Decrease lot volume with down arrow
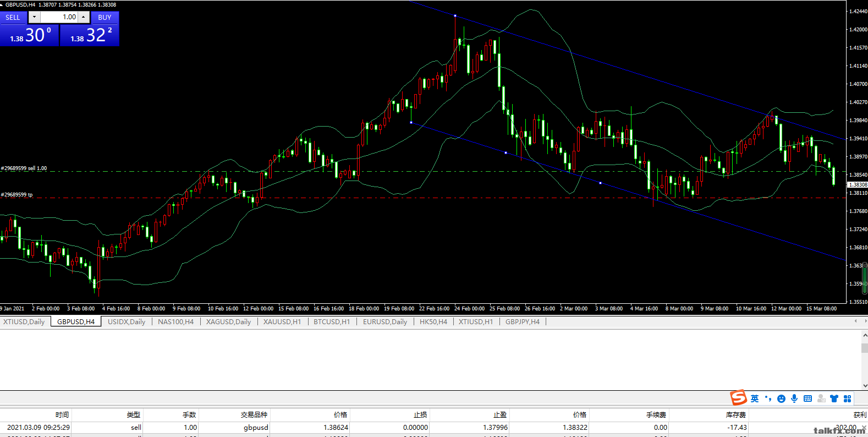This screenshot has width=868, height=437. 34,17
